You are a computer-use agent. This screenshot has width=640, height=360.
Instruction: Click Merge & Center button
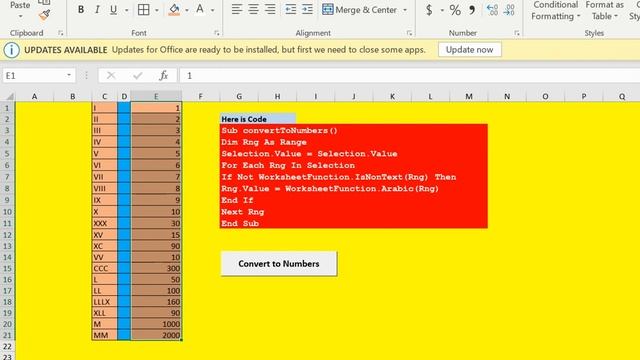[x=359, y=9]
